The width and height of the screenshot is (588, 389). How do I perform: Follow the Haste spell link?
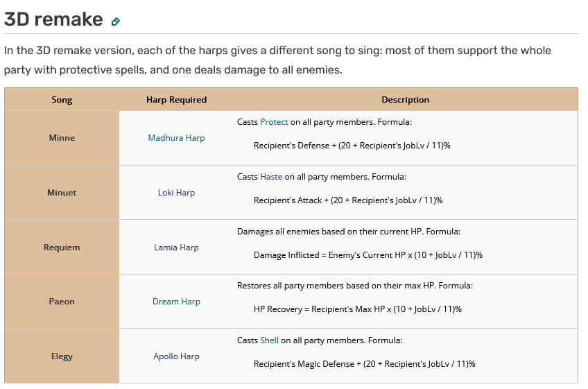[271, 177]
